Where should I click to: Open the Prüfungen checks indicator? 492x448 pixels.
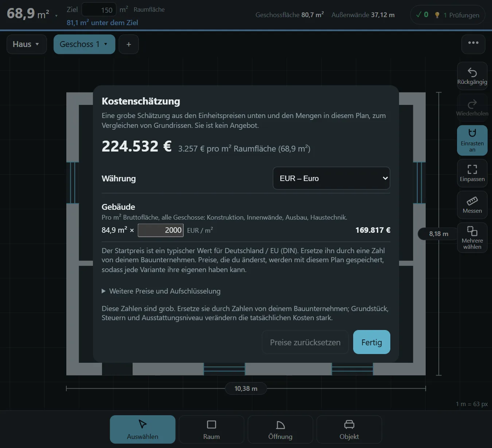tap(448, 15)
